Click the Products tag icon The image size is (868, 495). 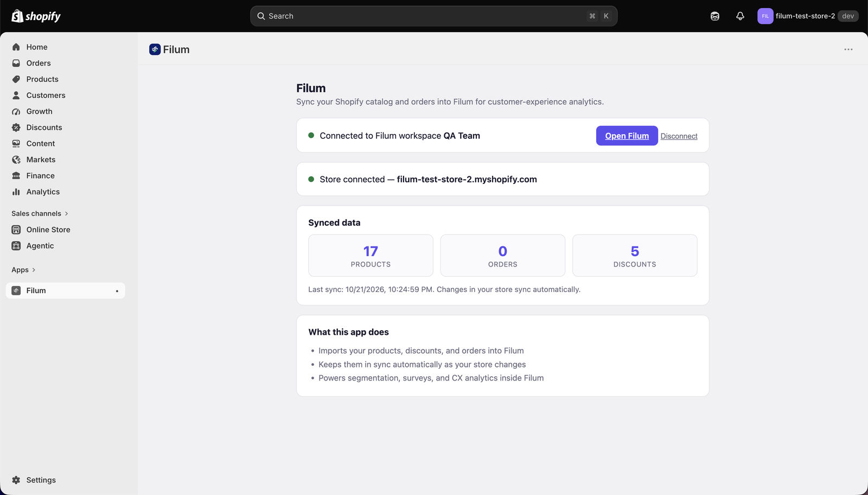pyautogui.click(x=16, y=79)
